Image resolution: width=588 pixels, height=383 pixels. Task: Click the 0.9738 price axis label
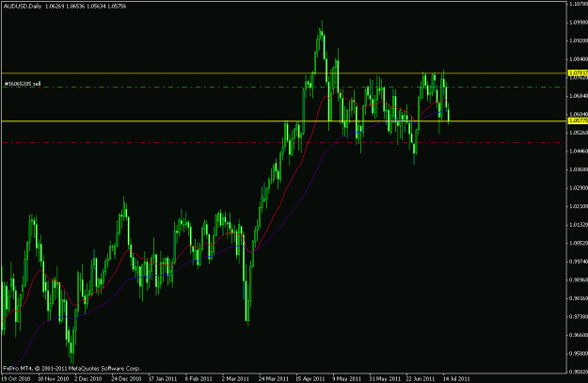point(579,316)
